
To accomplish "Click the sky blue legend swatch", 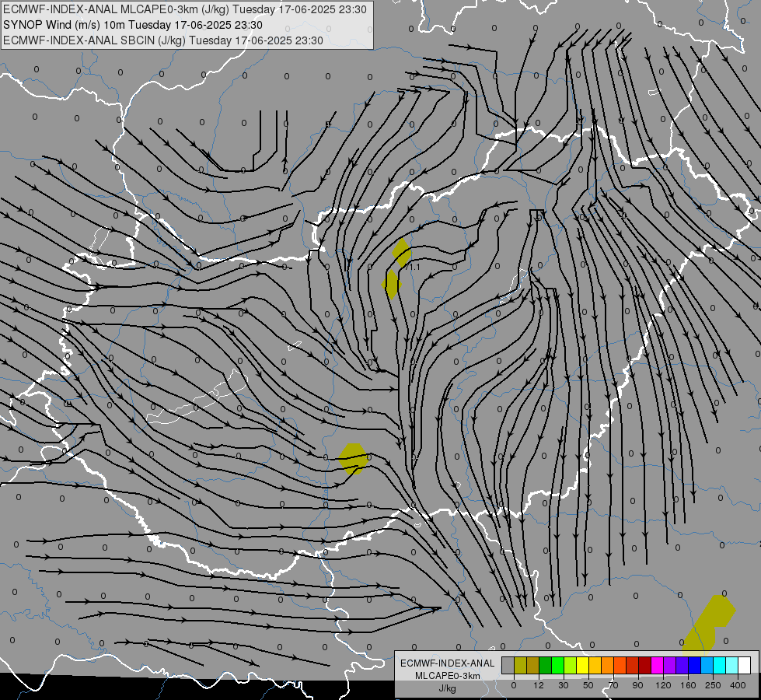I will [x=707, y=666].
